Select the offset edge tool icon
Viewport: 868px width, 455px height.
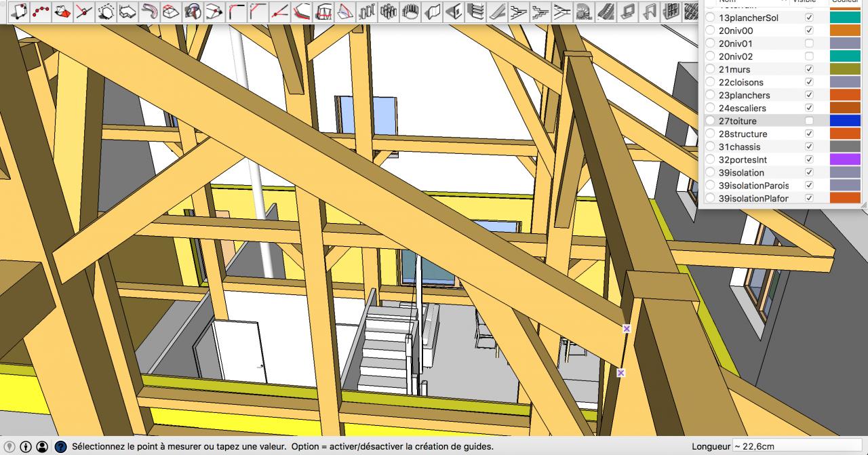pyautogui.click(x=302, y=11)
